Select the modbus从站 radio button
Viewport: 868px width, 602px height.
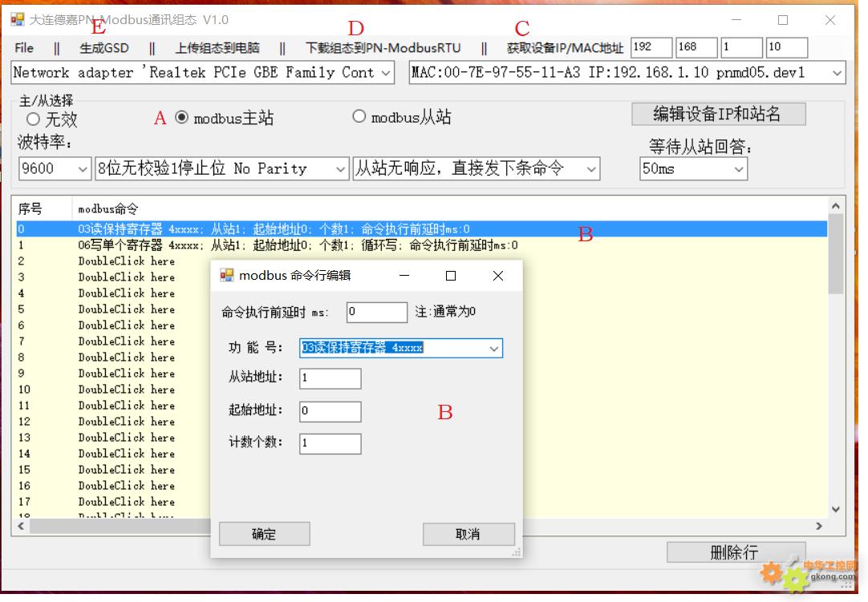(x=359, y=117)
